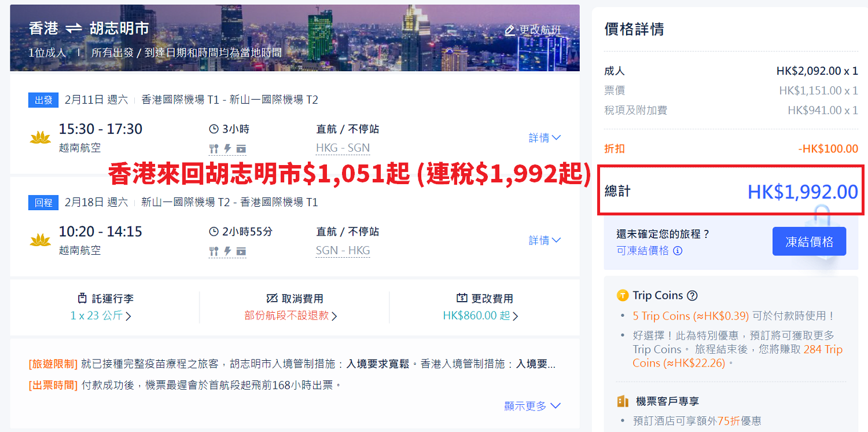868x432 pixels.
Task: Click the meal icon on outbound flight amenities
Action: 214,149
